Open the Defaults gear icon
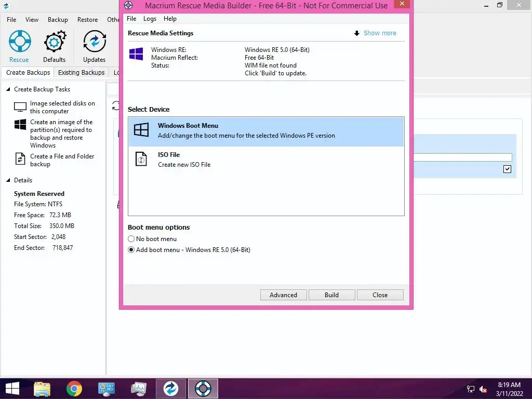 (x=54, y=46)
